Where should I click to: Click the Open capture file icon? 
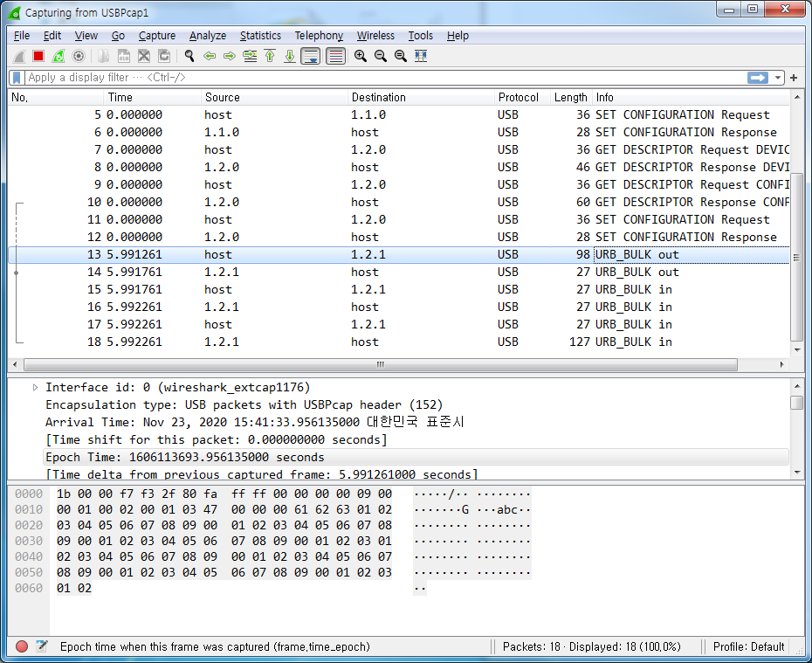(x=104, y=56)
